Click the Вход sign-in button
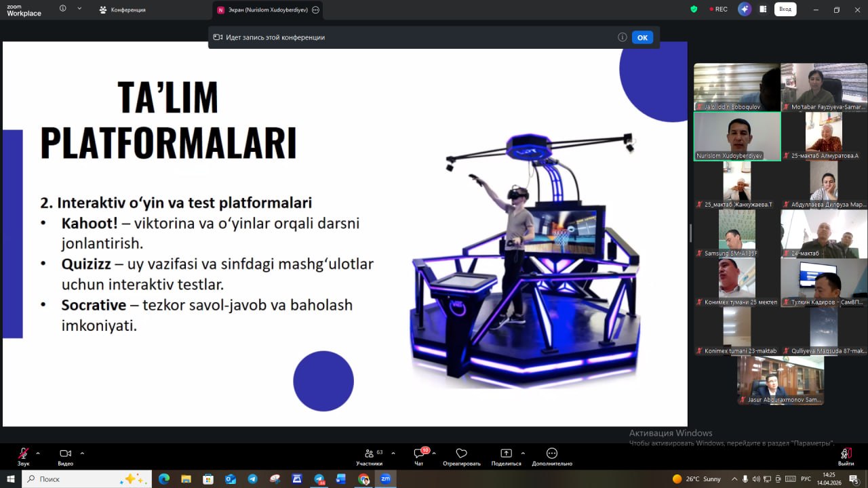The height and width of the screenshot is (488, 868). coord(785,9)
